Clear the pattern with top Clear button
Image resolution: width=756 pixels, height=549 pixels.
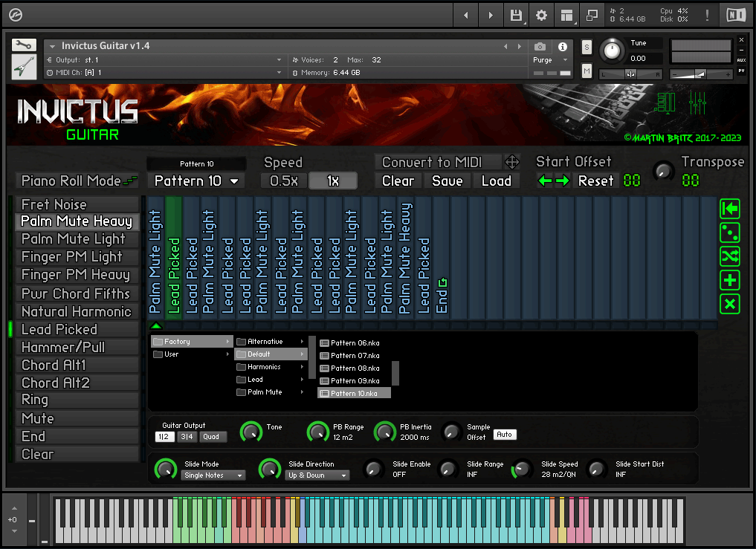point(398,181)
